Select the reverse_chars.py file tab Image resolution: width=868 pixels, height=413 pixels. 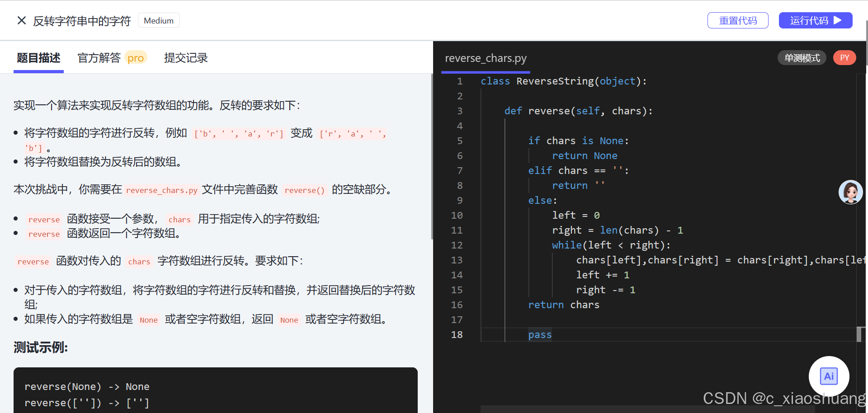tap(486, 58)
